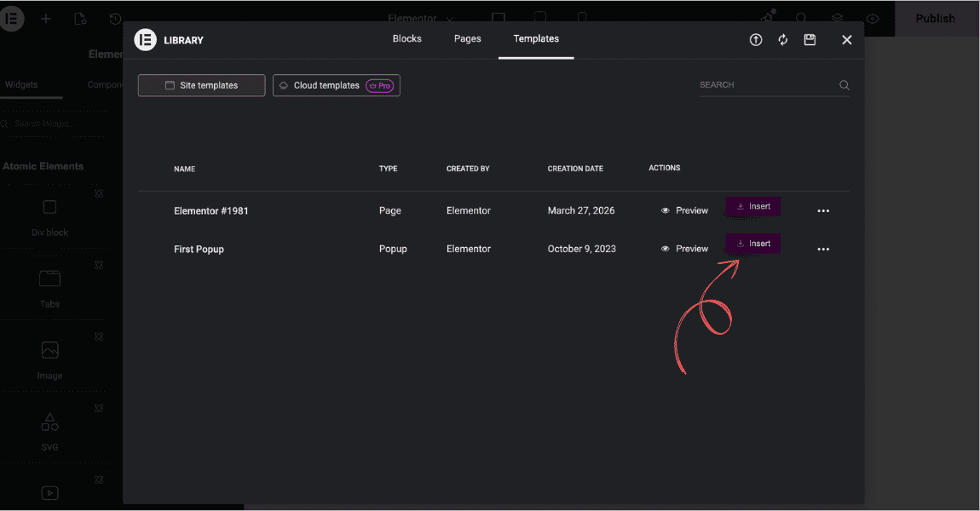
Task: Select the video widget icon at panel bottom
Action: [x=50, y=493]
